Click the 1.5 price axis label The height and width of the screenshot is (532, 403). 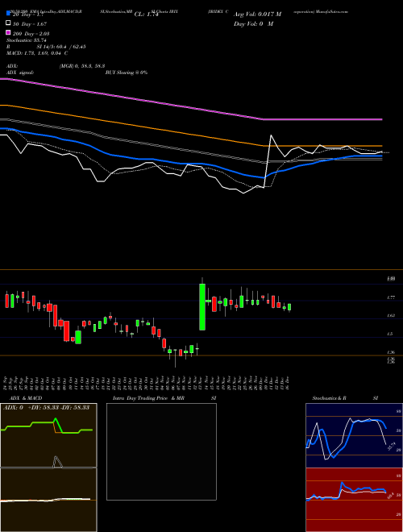(x=390, y=334)
